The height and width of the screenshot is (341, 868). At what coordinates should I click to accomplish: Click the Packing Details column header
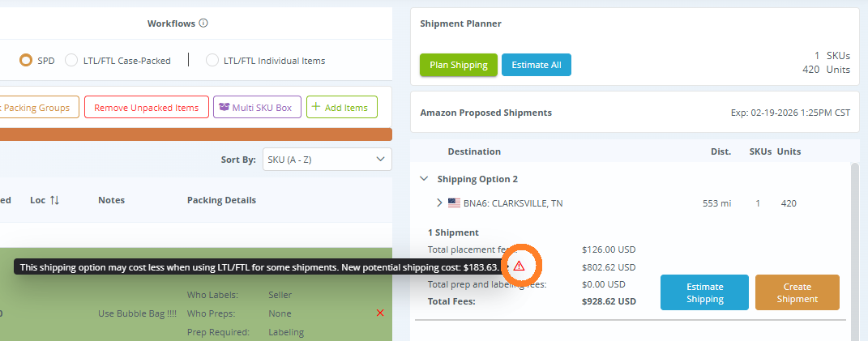click(x=221, y=200)
